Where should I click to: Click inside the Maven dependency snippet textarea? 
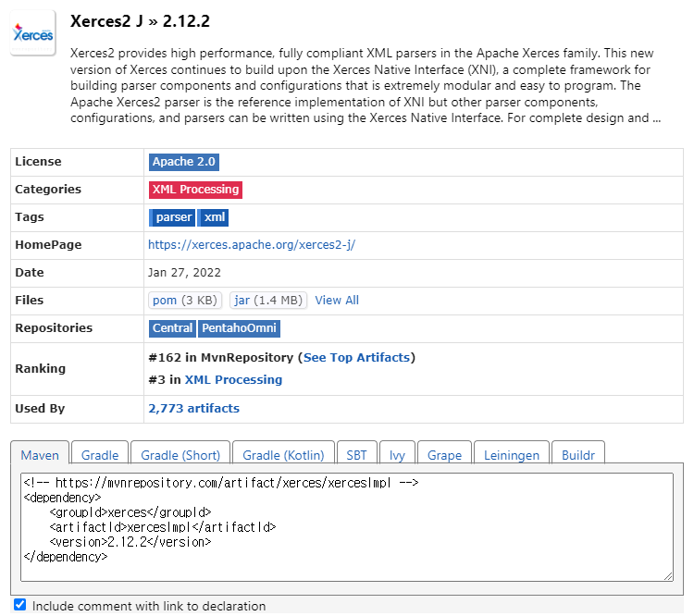click(x=347, y=527)
